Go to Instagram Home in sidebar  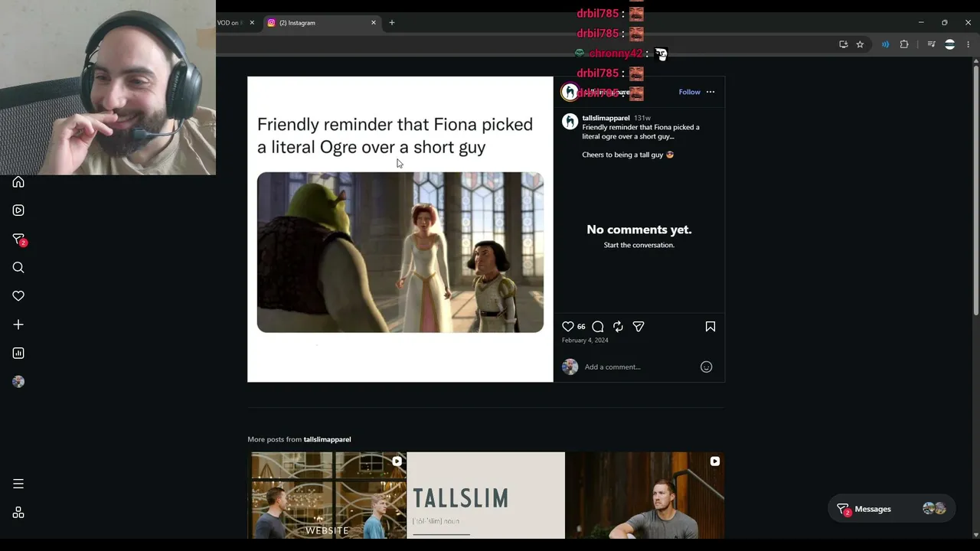click(18, 182)
